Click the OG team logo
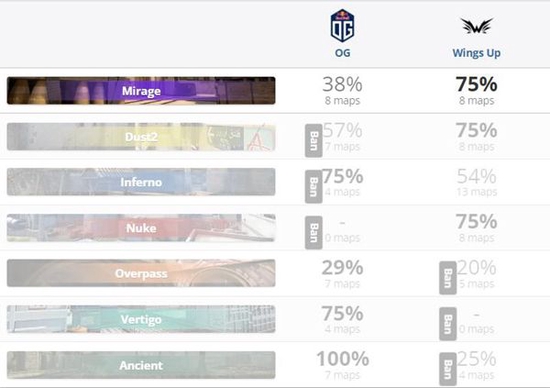The width and height of the screenshot is (550, 388). (x=342, y=26)
